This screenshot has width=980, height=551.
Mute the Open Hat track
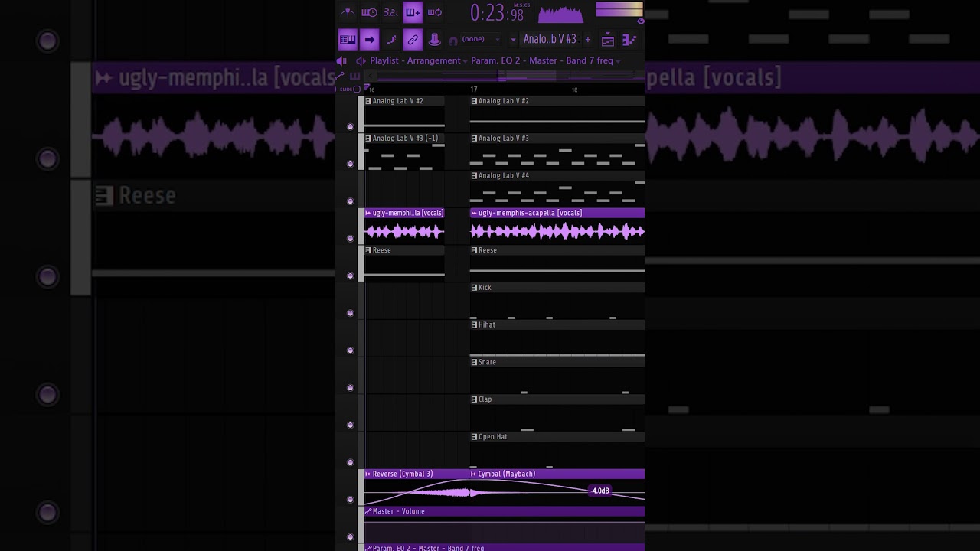[351, 462]
